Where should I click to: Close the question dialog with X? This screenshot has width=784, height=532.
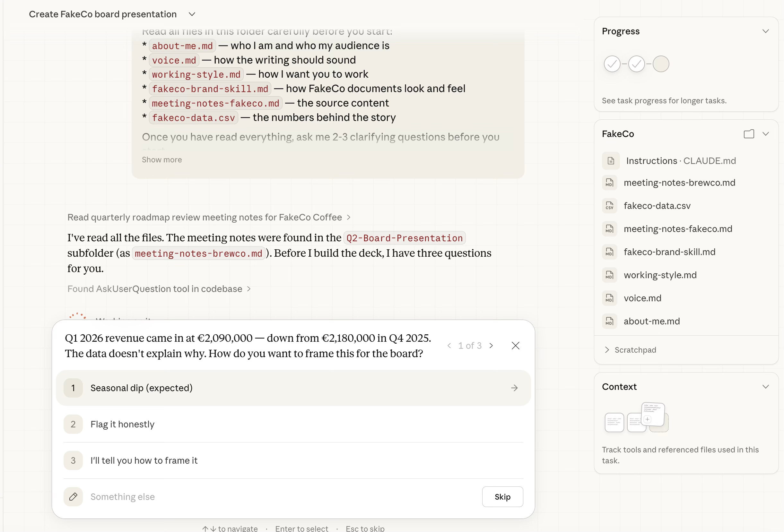tap(515, 346)
